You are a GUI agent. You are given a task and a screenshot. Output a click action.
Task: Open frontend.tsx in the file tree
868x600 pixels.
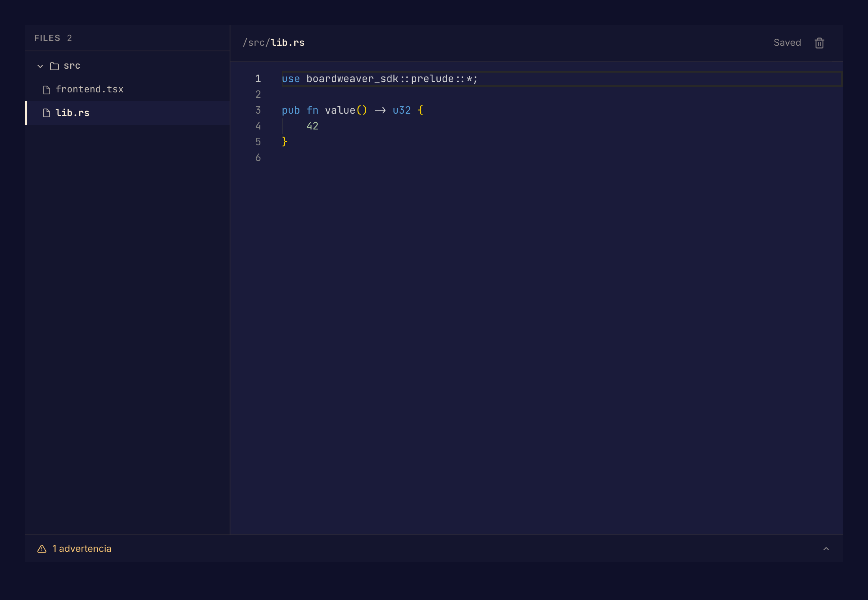click(127, 90)
